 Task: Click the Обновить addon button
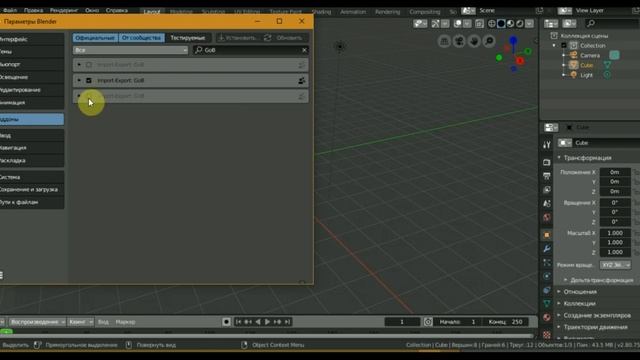285,38
